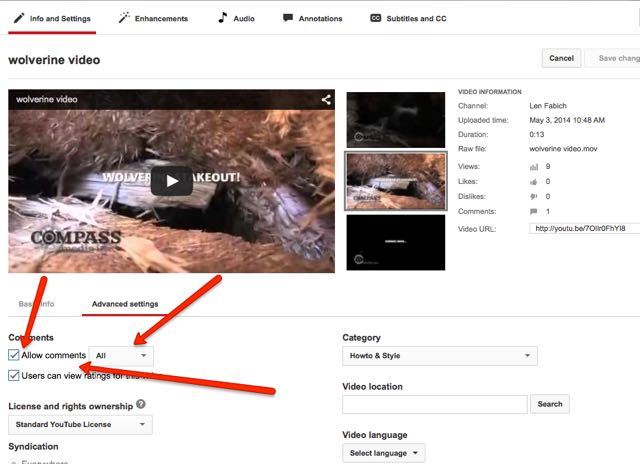Toggle Users can view ratings checkbox

click(13, 375)
